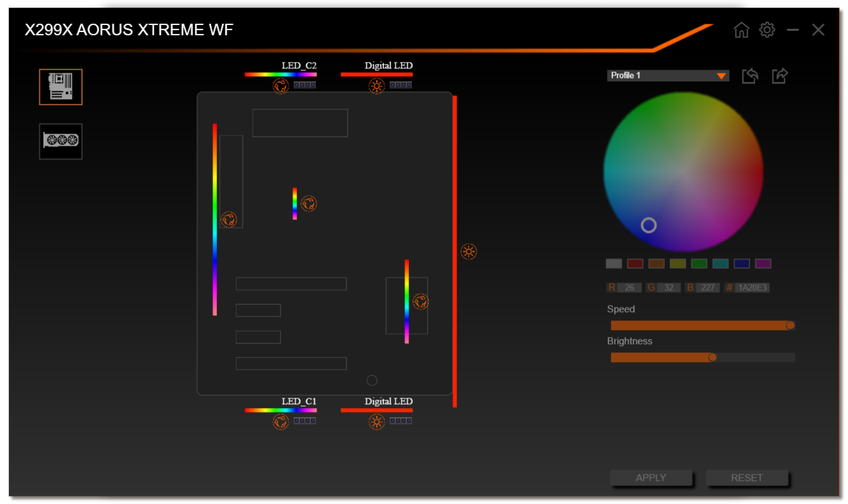The width and height of the screenshot is (848, 504).
Task: Click bottom Digital LED sun icon
Action: click(377, 421)
